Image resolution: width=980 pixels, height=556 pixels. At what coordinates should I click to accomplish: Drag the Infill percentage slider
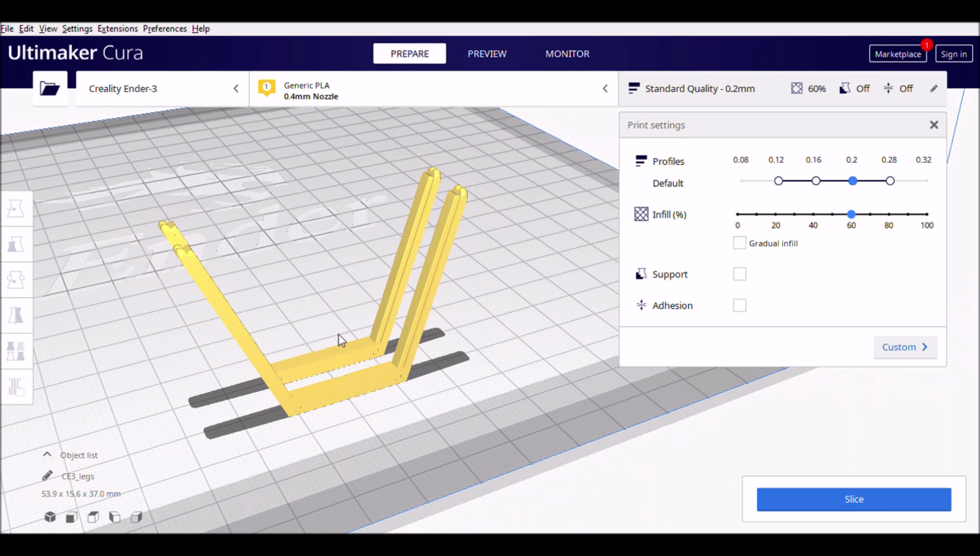coord(851,214)
